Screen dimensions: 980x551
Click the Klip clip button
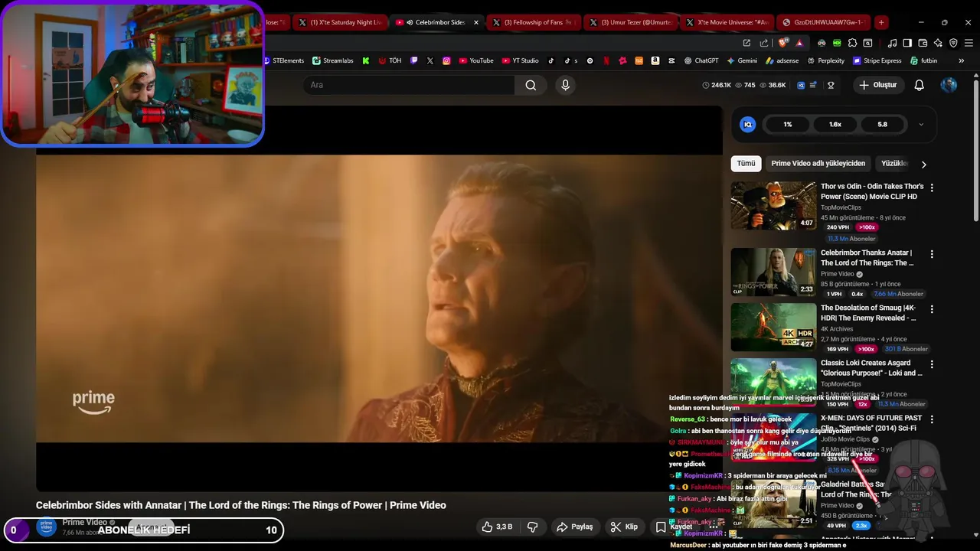coord(623,527)
